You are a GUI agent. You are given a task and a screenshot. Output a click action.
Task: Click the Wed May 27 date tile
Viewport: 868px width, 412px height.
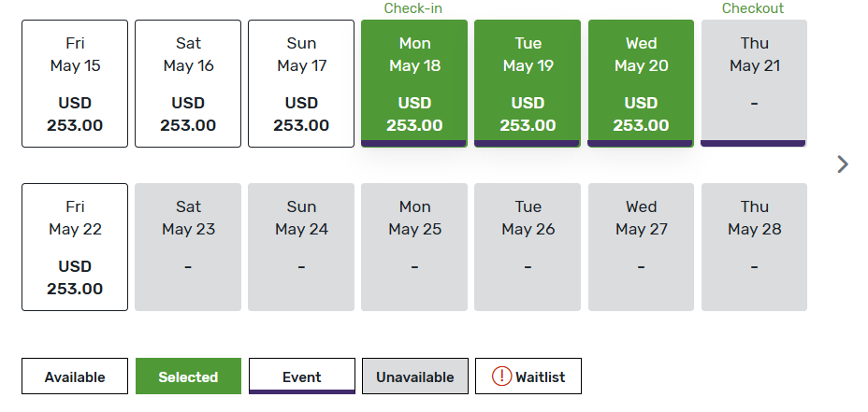(x=641, y=247)
